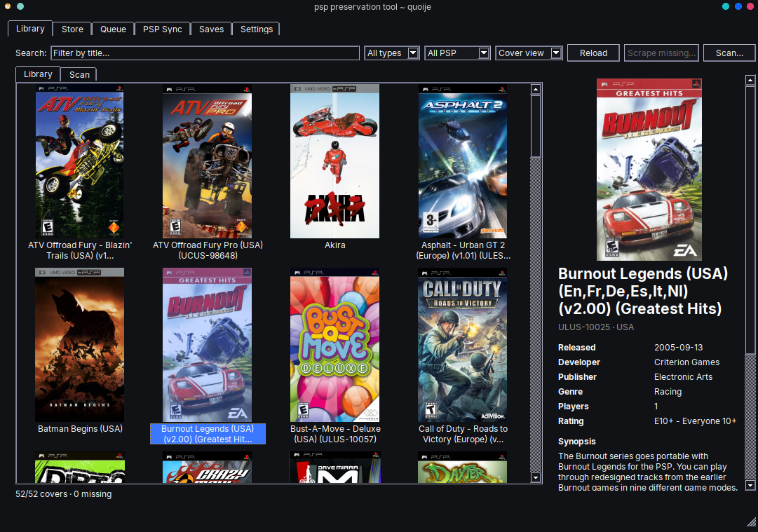
Task: Click the detail panel scrollbar down arrow
Action: click(x=750, y=485)
